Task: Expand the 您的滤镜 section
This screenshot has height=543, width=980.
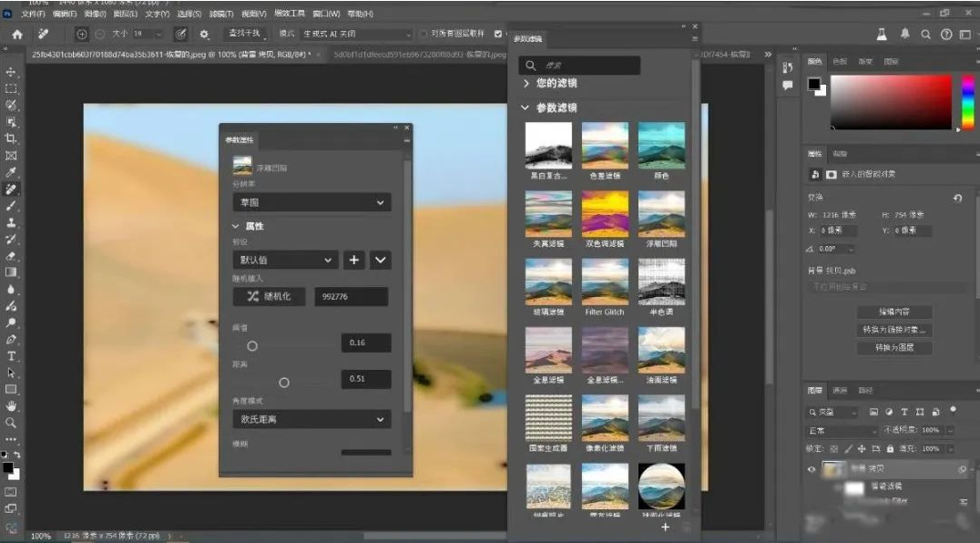Action: point(526,83)
